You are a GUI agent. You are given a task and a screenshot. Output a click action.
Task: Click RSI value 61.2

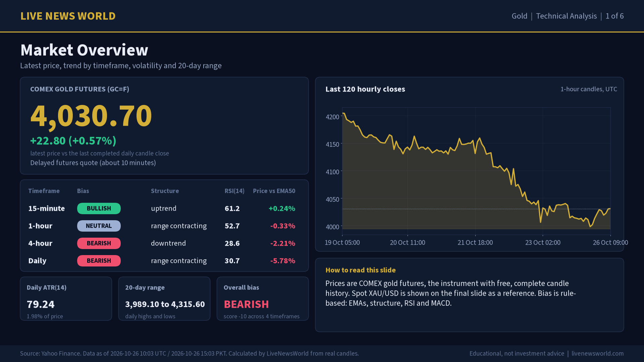(x=232, y=208)
